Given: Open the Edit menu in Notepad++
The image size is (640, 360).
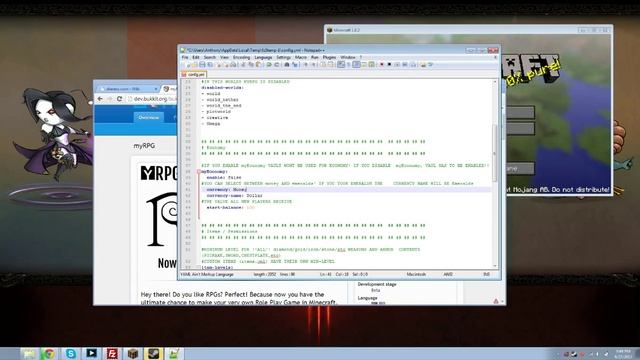Looking at the screenshot, I should [x=196, y=58].
